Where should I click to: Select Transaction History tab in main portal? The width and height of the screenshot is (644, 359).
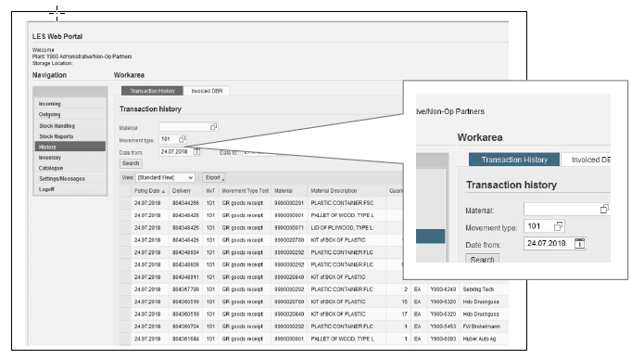[152, 91]
